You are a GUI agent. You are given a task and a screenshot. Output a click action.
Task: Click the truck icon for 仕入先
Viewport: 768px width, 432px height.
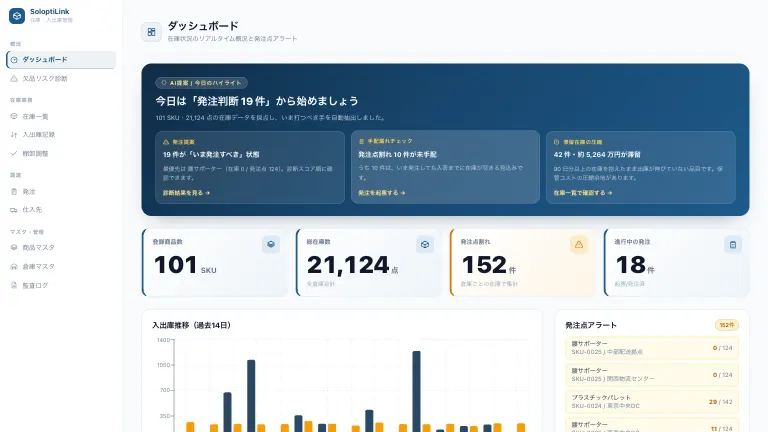tap(14, 210)
